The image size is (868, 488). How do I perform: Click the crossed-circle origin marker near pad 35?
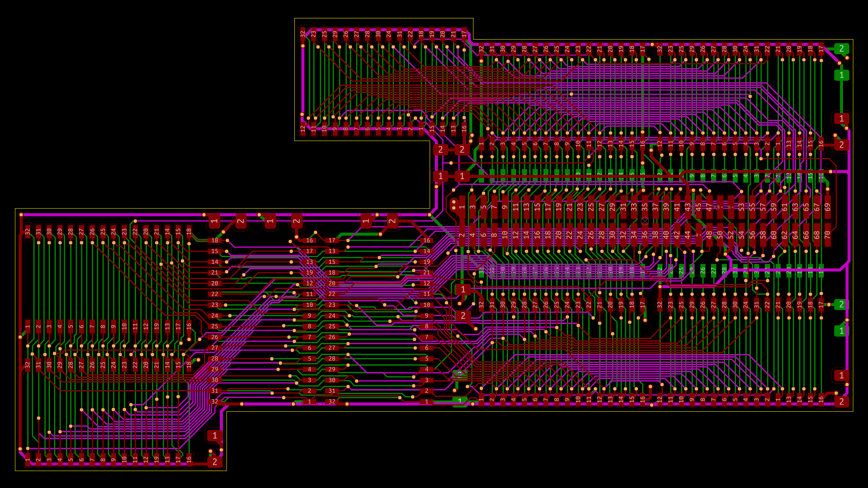(x=645, y=221)
